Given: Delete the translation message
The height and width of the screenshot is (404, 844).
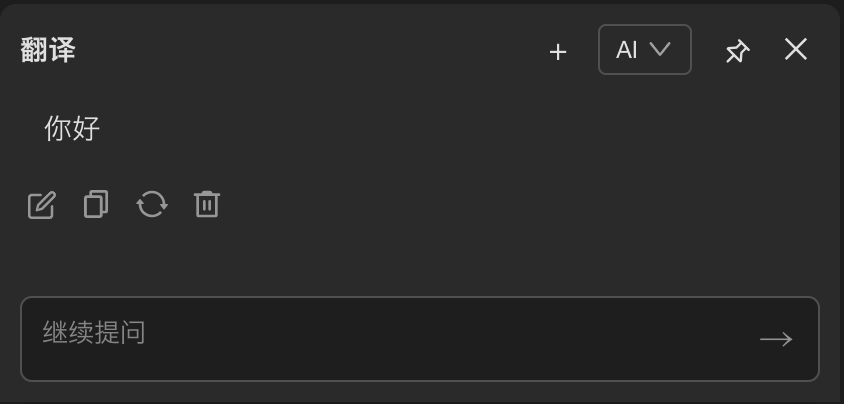Looking at the screenshot, I should click(x=207, y=204).
